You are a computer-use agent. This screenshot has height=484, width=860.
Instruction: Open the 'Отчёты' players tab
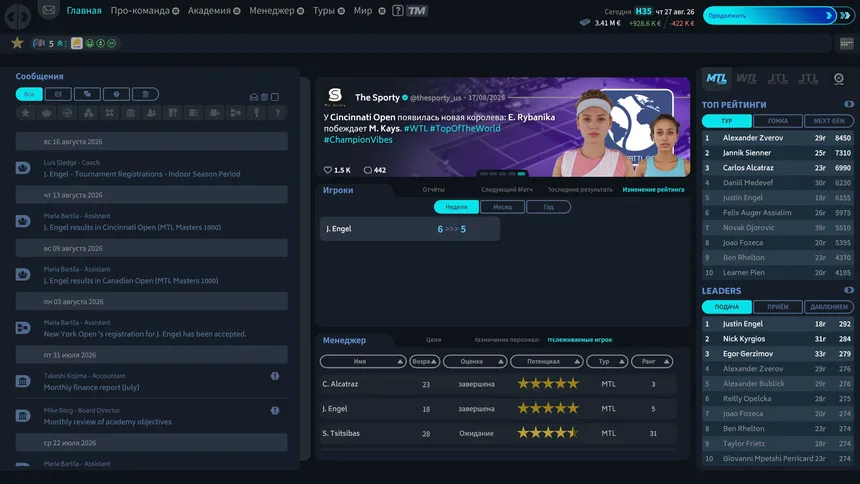(433, 189)
